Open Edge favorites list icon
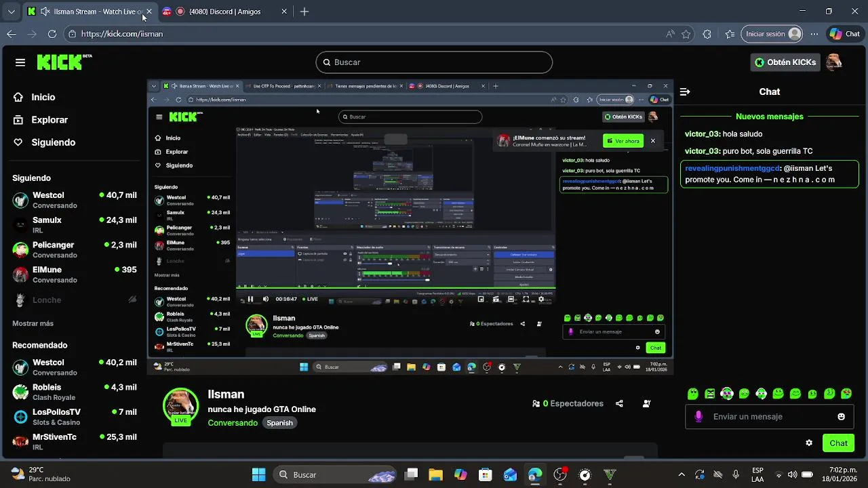The width and height of the screenshot is (868, 488). 730,34
